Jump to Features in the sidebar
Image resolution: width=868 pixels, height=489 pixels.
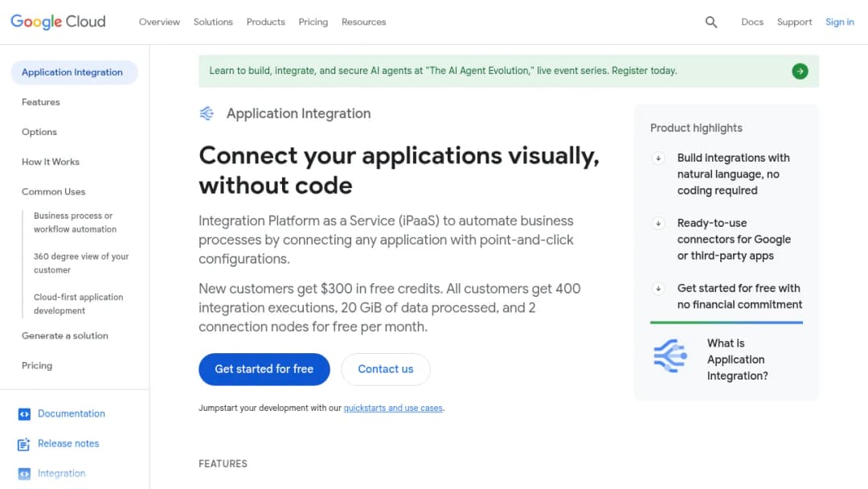[41, 102]
